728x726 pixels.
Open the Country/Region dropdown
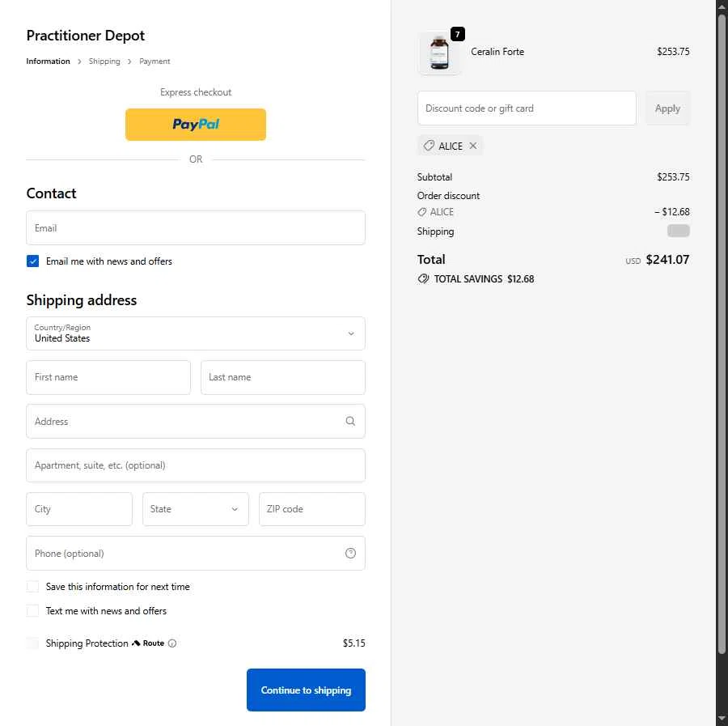tap(196, 333)
